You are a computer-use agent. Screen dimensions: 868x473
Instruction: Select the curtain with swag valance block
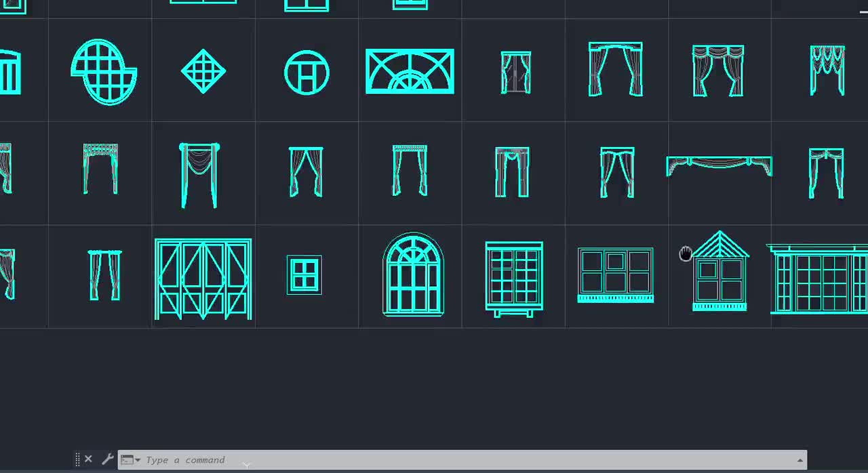click(x=200, y=173)
